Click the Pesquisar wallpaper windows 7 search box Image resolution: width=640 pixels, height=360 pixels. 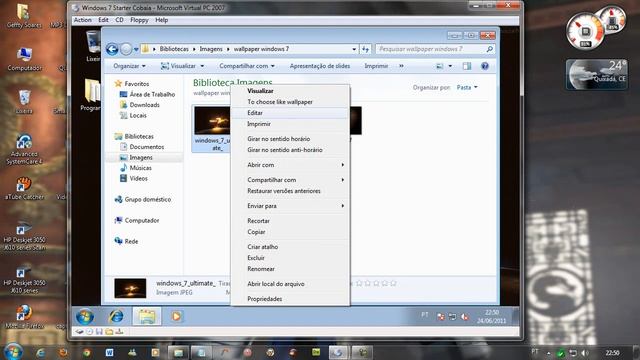435,49
